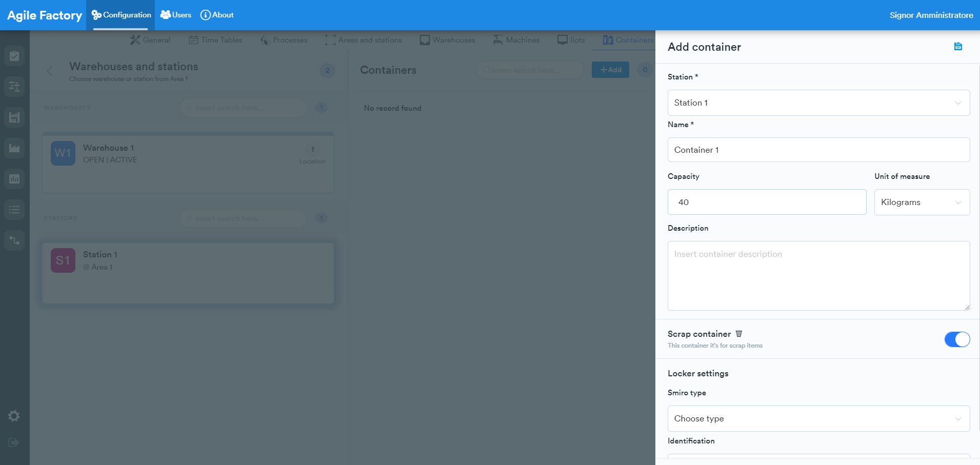
Task: Click the S1 station badge
Action: [63, 260]
